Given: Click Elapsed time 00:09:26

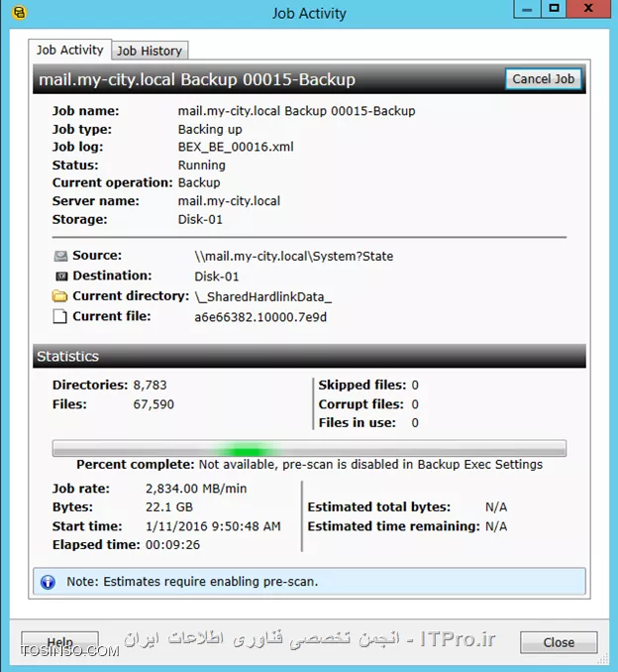Looking at the screenshot, I should tap(172, 545).
